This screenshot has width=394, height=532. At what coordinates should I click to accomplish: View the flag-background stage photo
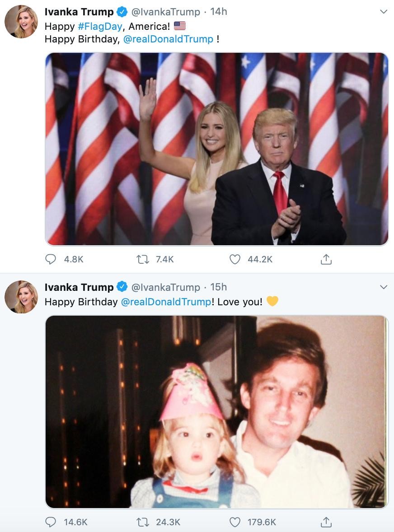[x=216, y=149]
